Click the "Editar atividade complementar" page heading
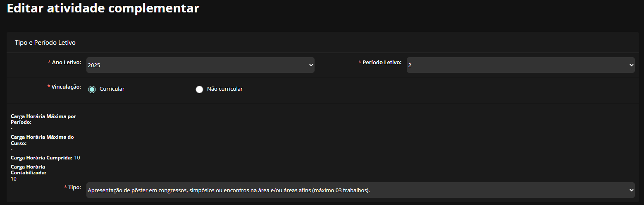This screenshot has height=205, width=644. (x=103, y=8)
